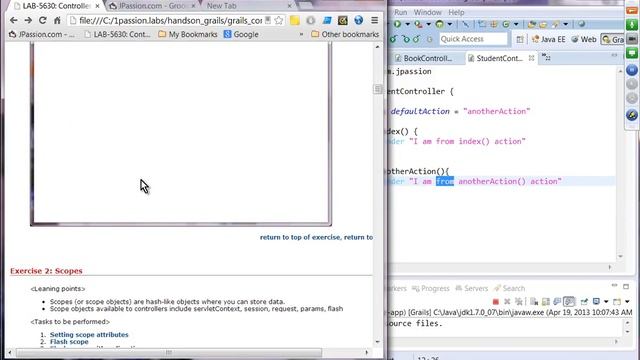Image resolution: width=640 pixels, height=360 pixels.
Task: Reload the current Chrome page
Action: (x=42, y=20)
